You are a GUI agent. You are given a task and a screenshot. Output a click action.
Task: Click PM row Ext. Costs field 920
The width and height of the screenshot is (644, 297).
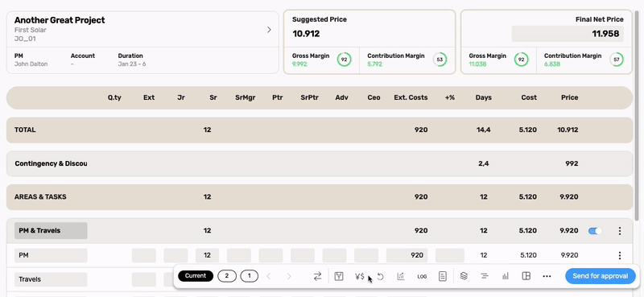pos(407,255)
